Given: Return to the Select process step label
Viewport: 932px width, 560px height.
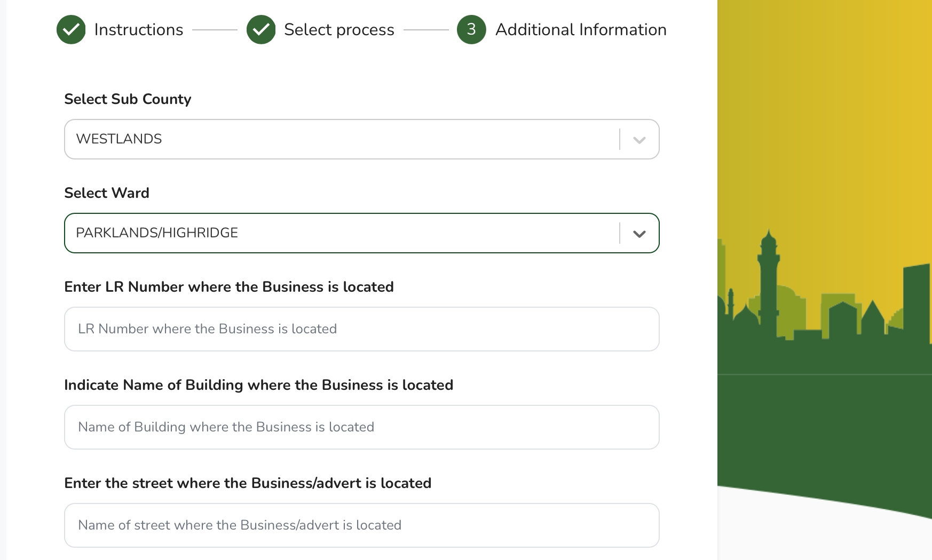Looking at the screenshot, I should pos(339,29).
